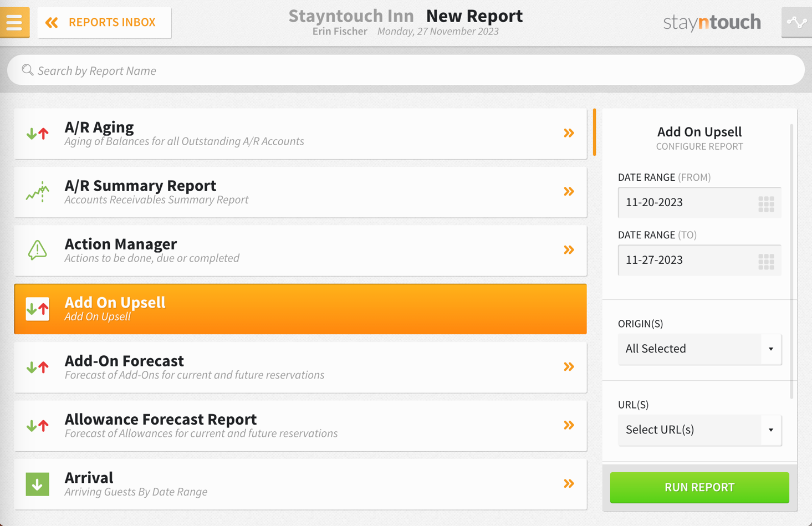Click the Date Range To field

point(699,260)
